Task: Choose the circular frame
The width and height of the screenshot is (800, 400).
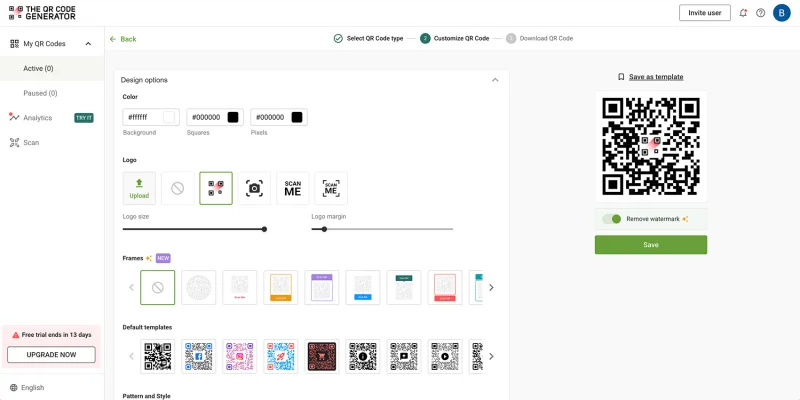Action: (198, 288)
